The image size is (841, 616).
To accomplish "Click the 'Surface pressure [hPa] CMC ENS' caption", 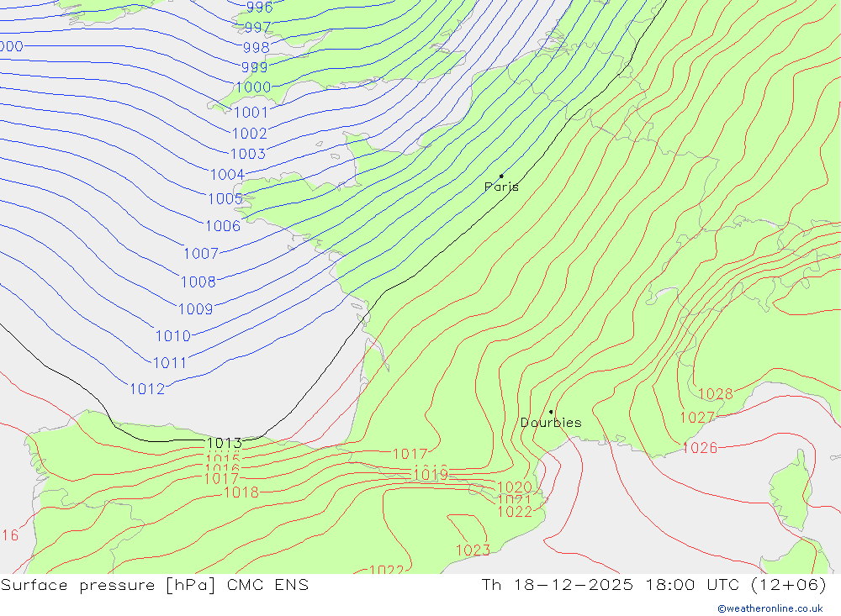I will [x=155, y=585].
